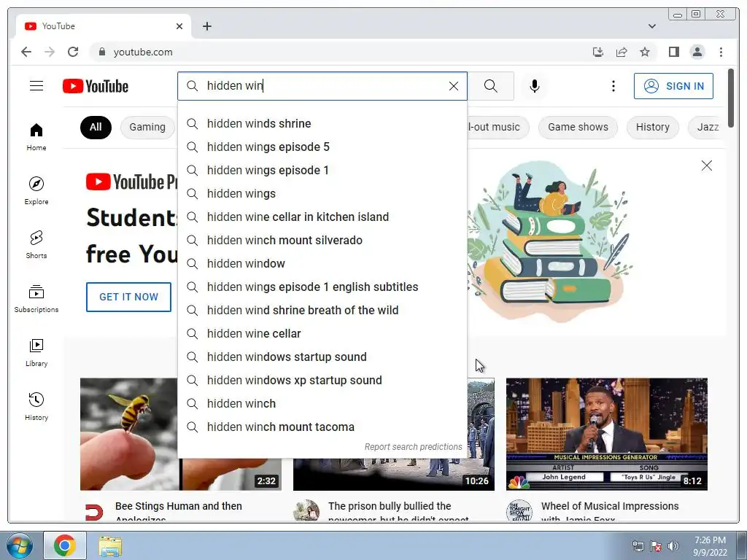Choose hidden wings episode 1 english subtitles
This screenshot has width=747, height=560.
[322, 287]
